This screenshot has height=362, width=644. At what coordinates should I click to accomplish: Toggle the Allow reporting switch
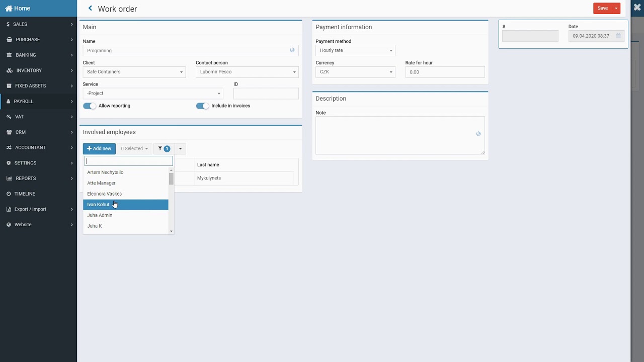pyautogui.click(x=90, y=106)
